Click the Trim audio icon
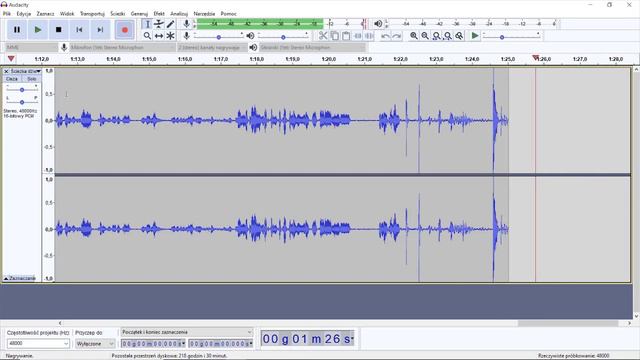640x360 pixels. point(358,36)
